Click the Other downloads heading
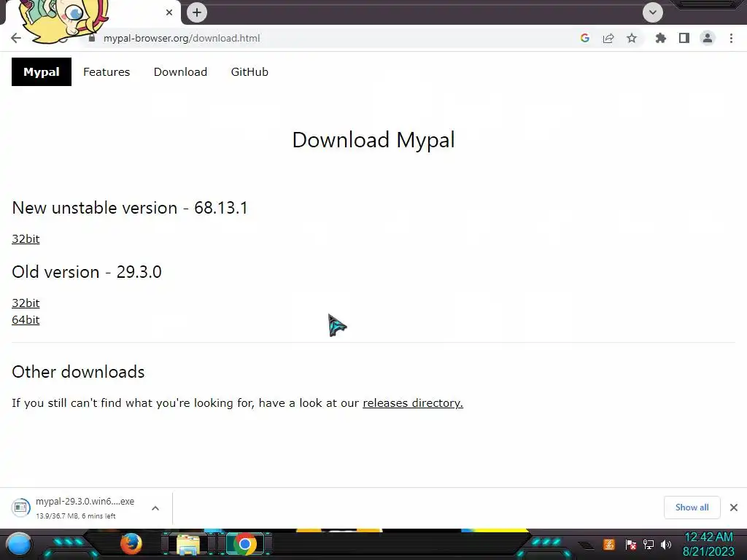The image size is (747, 560). tap(78, 372)
